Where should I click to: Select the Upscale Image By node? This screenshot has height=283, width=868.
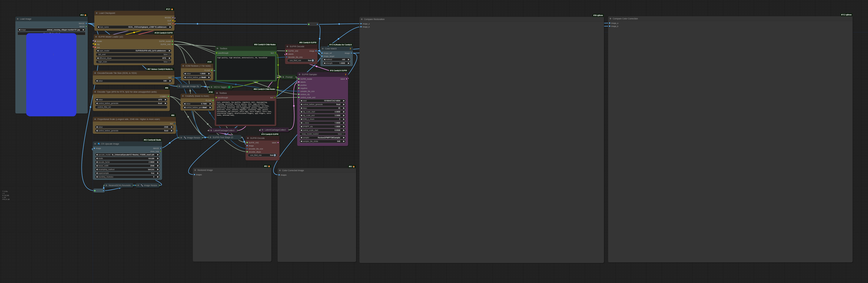tap(190, 86)
